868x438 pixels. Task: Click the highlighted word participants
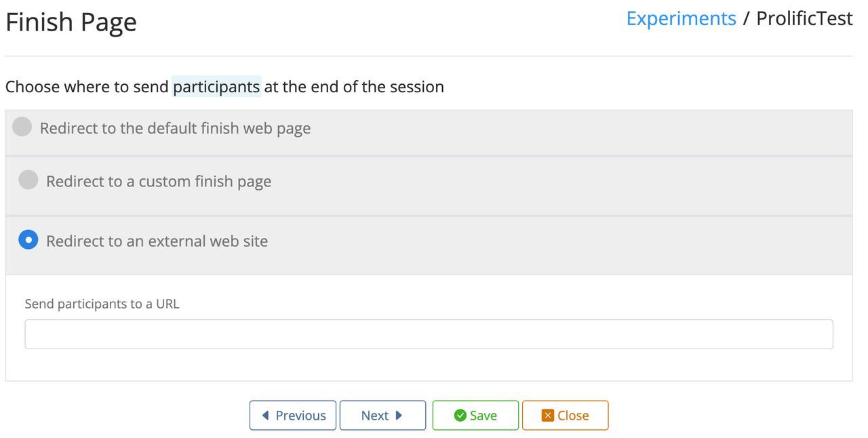point(216,86)
